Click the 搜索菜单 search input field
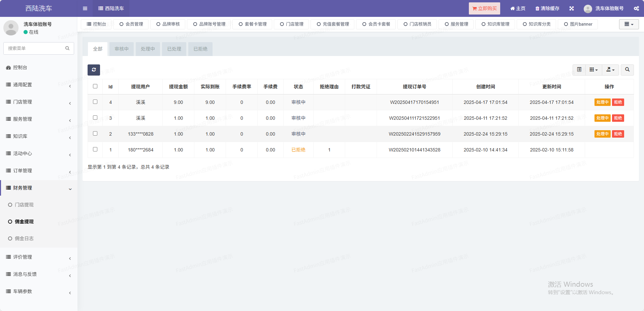The height and width of the screenshot is (311, 644). point(35,49)
